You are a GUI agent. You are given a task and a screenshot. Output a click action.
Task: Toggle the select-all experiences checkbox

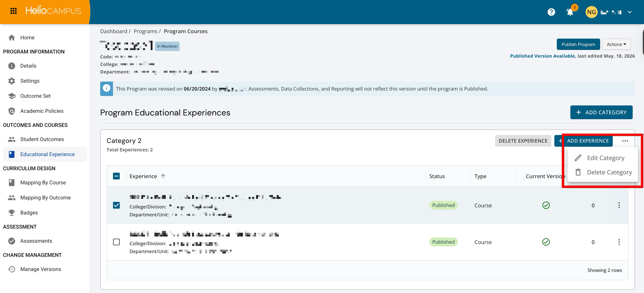116,176
